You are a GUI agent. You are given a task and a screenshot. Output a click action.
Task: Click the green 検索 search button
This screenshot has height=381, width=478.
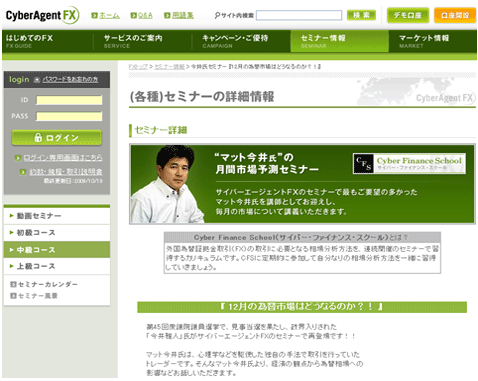coord(361,15)
